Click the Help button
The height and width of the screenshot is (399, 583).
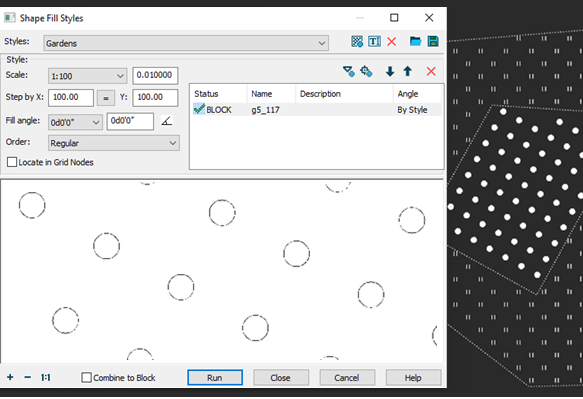point(413,377)
